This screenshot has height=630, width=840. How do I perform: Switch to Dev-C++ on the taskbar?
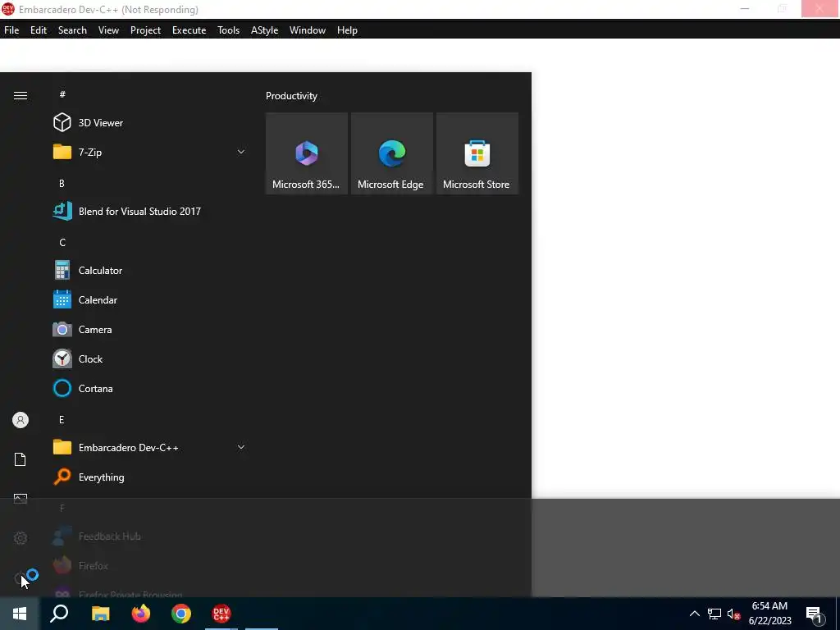point(221,614)
